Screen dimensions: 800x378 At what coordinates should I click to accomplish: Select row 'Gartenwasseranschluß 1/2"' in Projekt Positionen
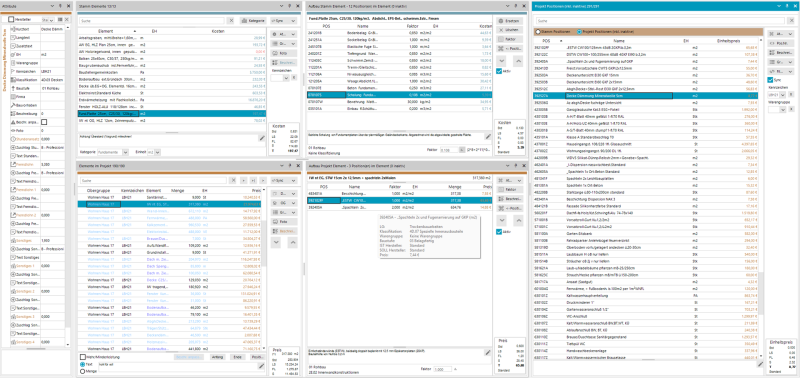pyautogui.click(x=646, y=309)
